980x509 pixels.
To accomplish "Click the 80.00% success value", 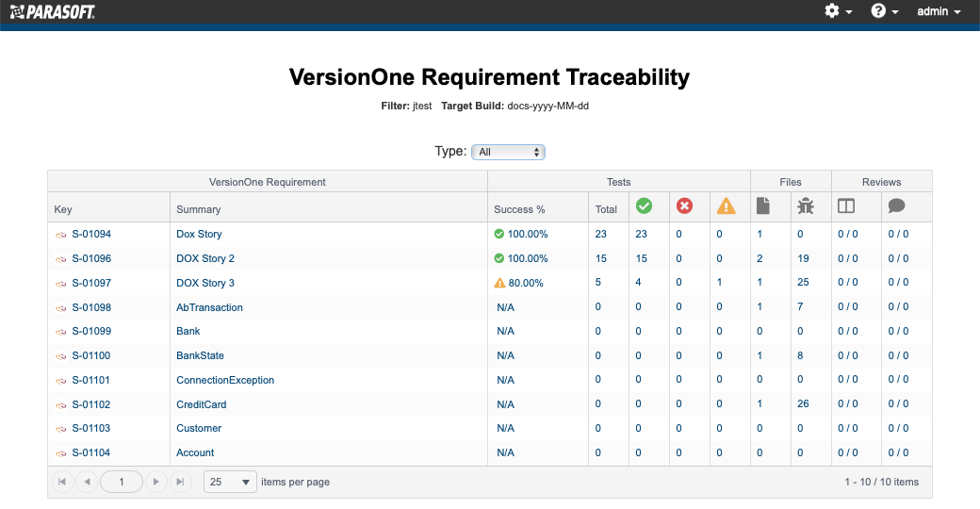I will 526,283.
